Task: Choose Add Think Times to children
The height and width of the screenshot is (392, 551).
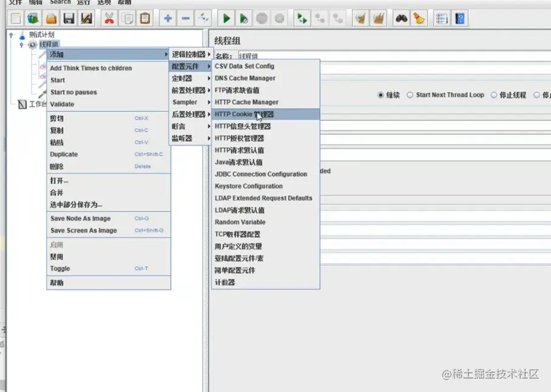Action: (108, 68)
